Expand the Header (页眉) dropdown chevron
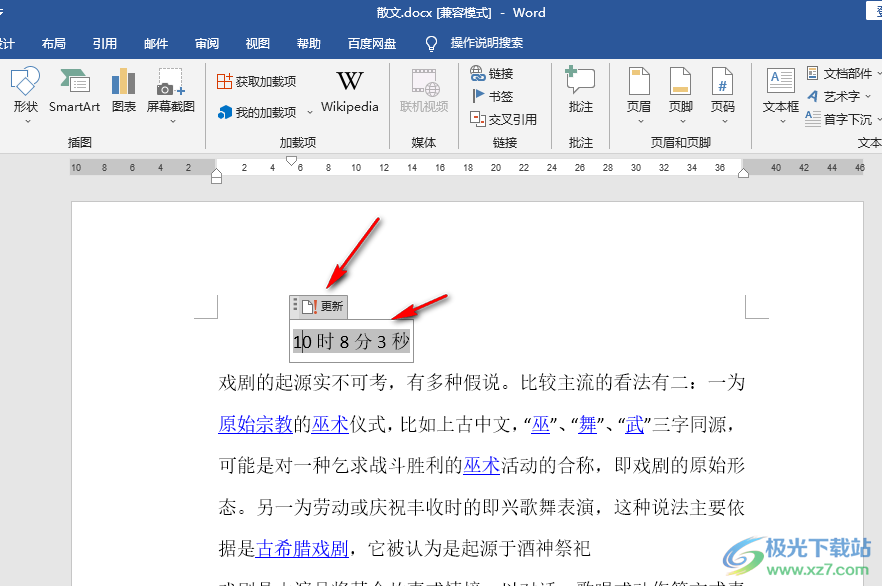 pyautogui.click(x=641, y=121)
